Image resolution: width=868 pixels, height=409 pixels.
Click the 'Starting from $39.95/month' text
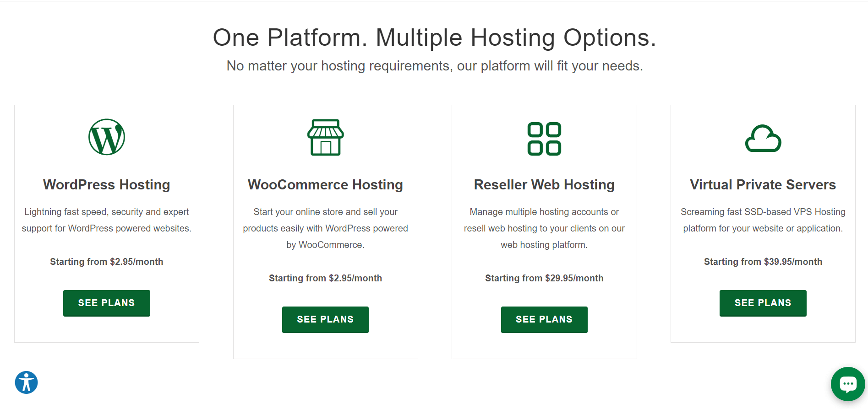tap(763, 262)
